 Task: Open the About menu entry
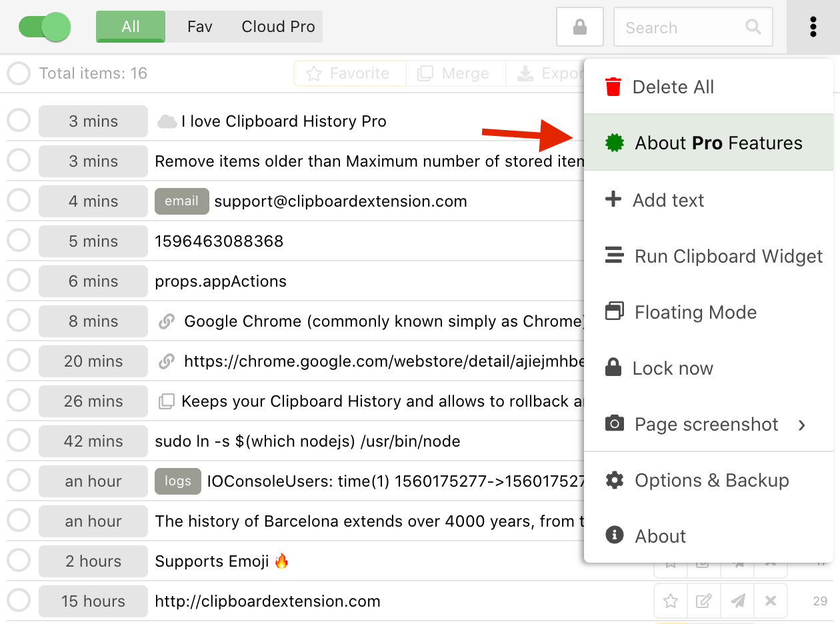[x=709, y=536]
